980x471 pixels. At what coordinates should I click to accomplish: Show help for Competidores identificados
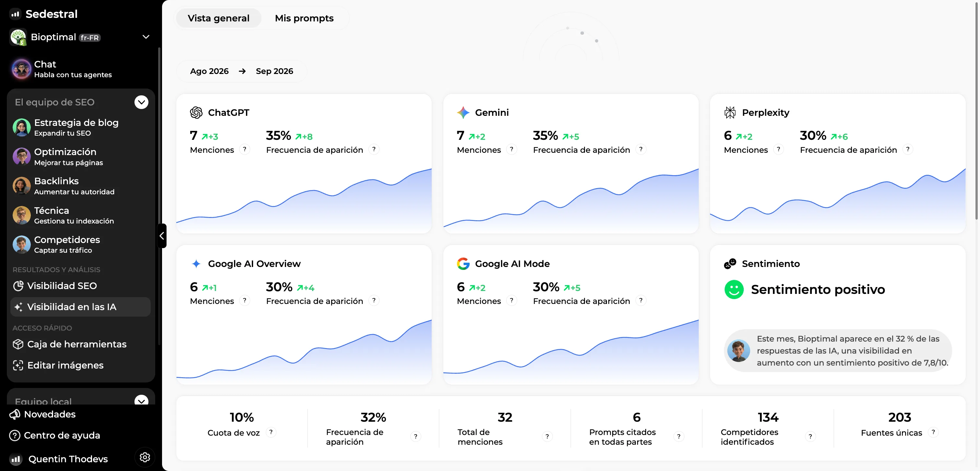pos(810,437)
